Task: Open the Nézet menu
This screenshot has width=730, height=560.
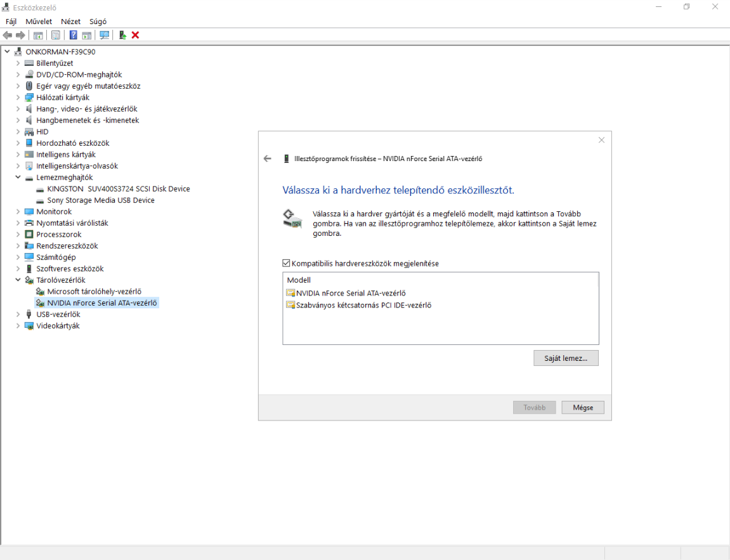Action: click(x=71, y=22)
